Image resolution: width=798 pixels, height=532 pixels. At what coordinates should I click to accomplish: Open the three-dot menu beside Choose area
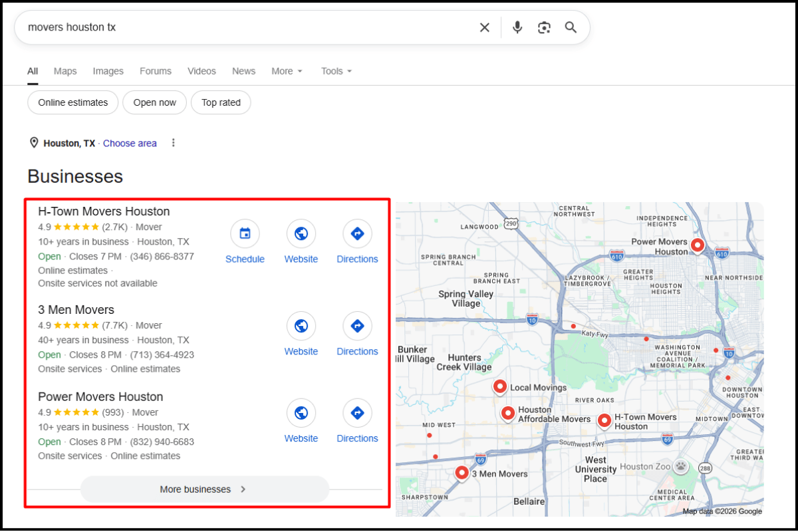174,143
